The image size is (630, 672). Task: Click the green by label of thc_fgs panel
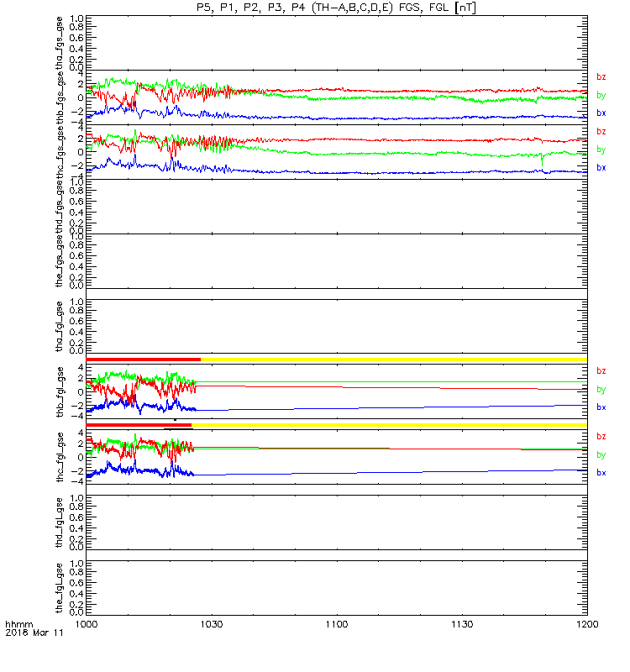601,150
